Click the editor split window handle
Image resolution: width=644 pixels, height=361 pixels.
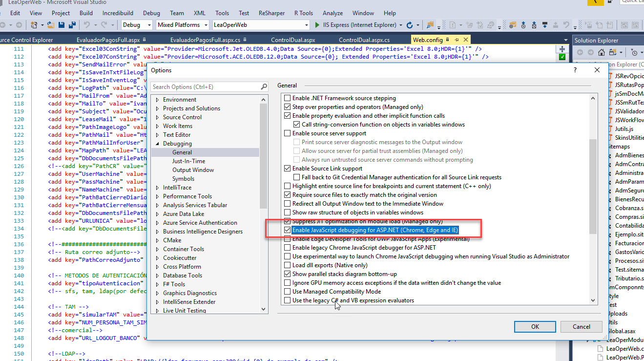tap(562, 49)
